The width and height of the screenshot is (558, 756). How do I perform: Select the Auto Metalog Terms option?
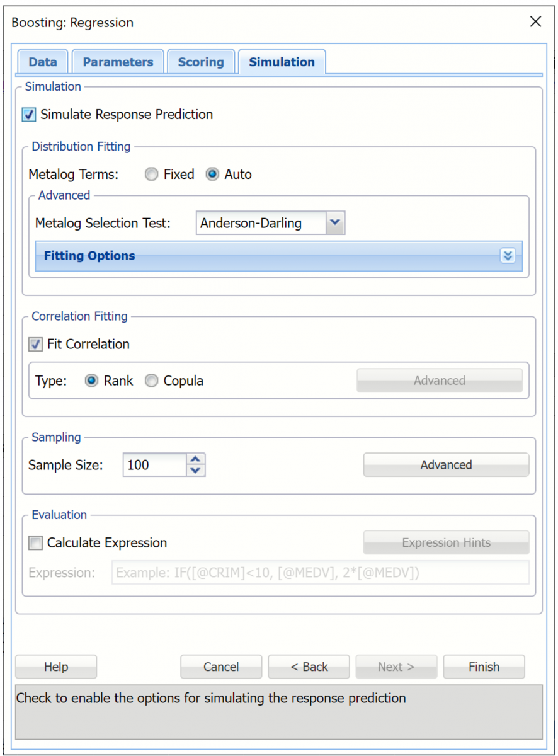tap(213, 175)
